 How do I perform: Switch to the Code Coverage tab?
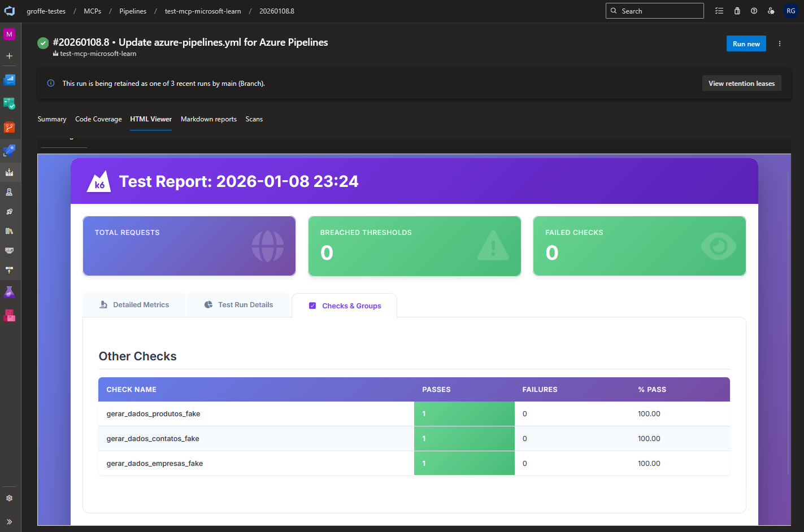click(x=98, y=119)
